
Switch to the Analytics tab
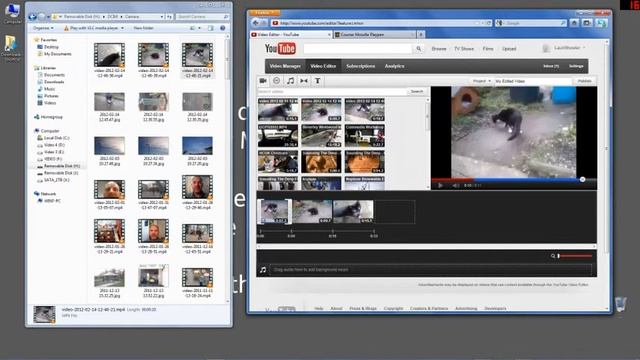(394, 66)
